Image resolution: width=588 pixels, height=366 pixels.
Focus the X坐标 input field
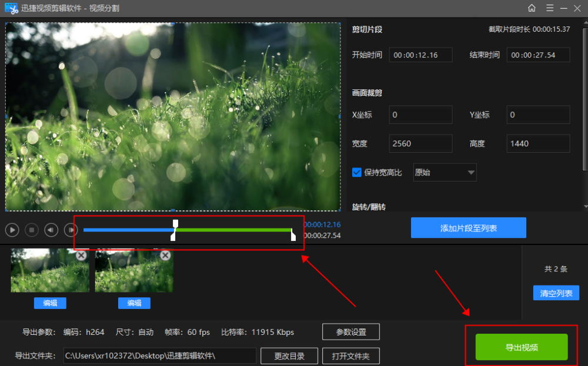420,115
